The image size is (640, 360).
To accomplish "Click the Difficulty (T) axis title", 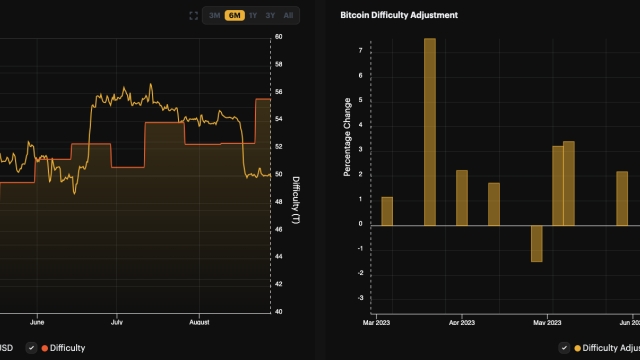I will click(296, 200).
